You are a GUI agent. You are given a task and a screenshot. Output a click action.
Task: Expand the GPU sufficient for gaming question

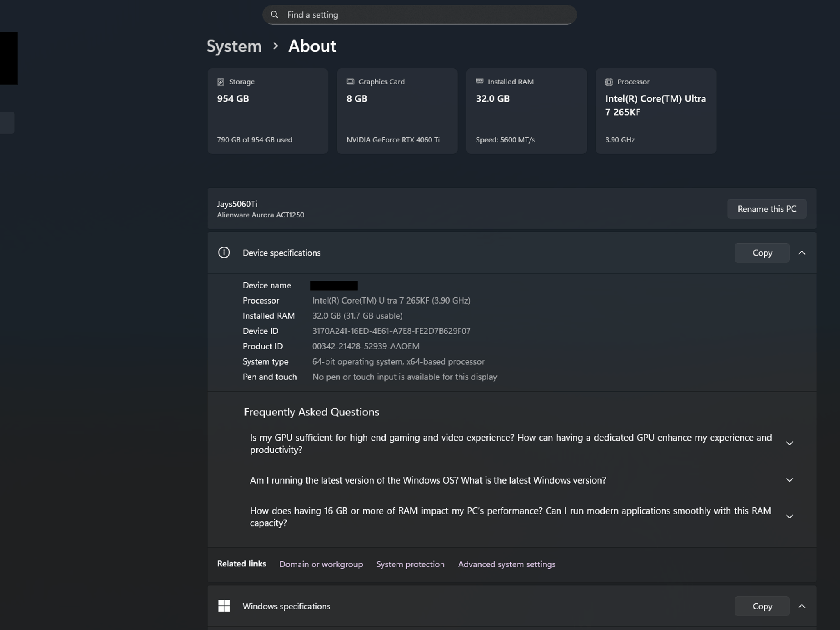coord(790,443)
